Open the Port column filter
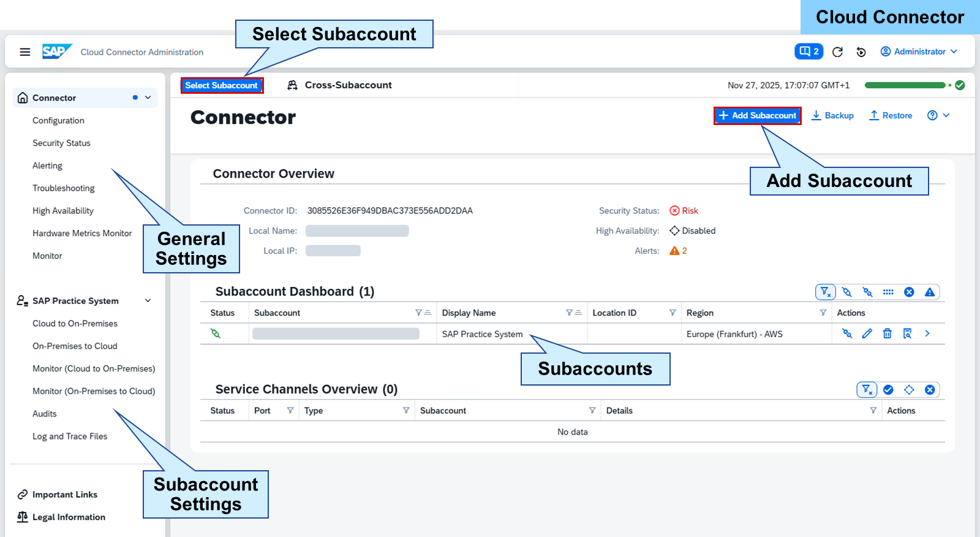The image size is (980, 537). click(290, 410)
